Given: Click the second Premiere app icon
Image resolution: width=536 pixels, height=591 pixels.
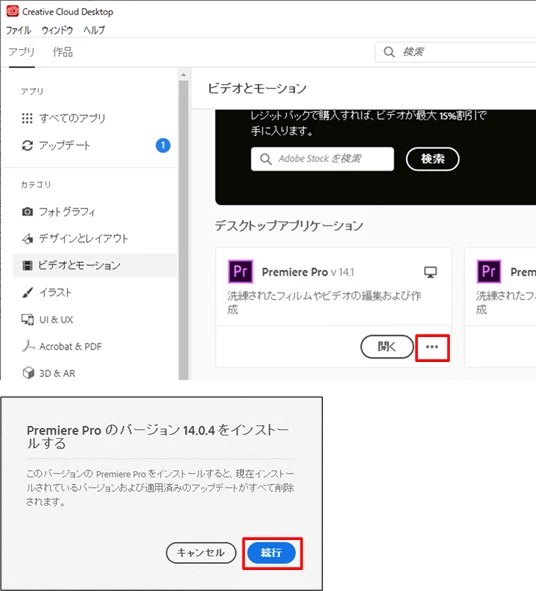Looking at the screenshot, I should [489, 271].
